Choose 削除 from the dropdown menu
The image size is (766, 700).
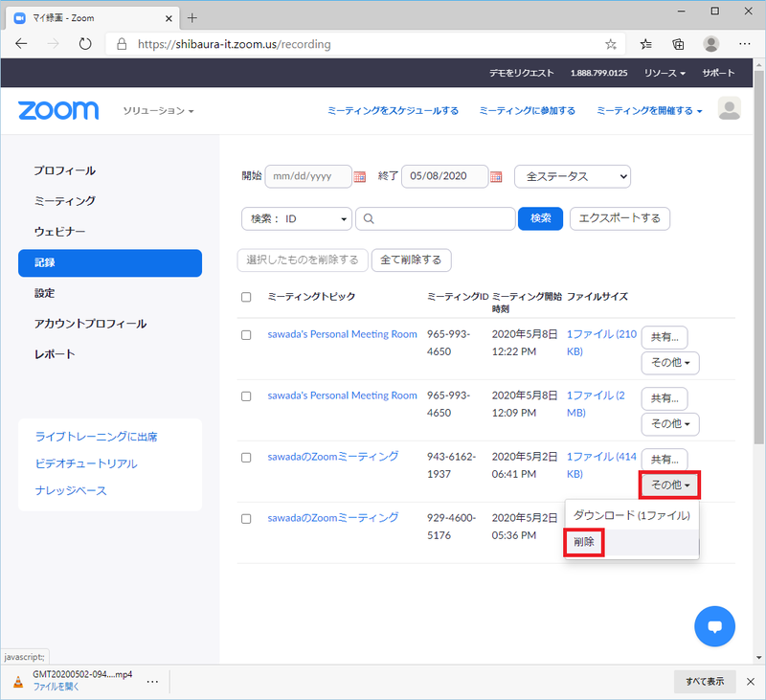point(632,542)
